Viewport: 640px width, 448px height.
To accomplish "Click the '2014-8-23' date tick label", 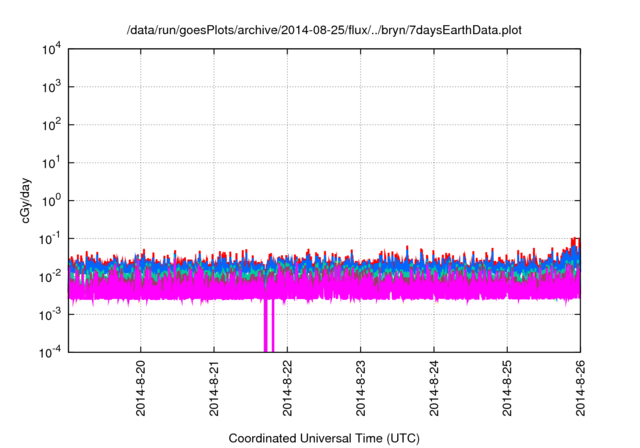I will coord(360,388).
